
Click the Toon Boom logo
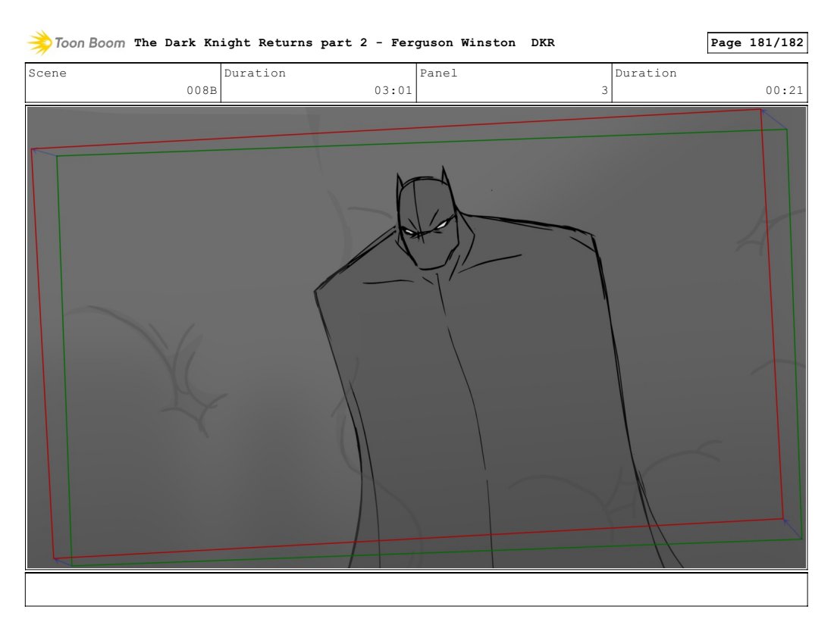(76, 42)
